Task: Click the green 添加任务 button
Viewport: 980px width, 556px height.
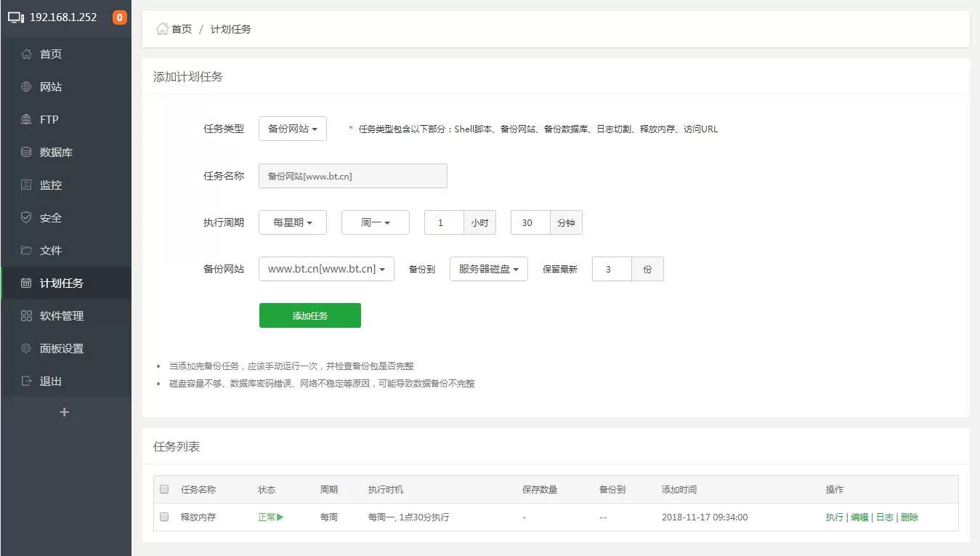Action: click(x=309, y=315)
